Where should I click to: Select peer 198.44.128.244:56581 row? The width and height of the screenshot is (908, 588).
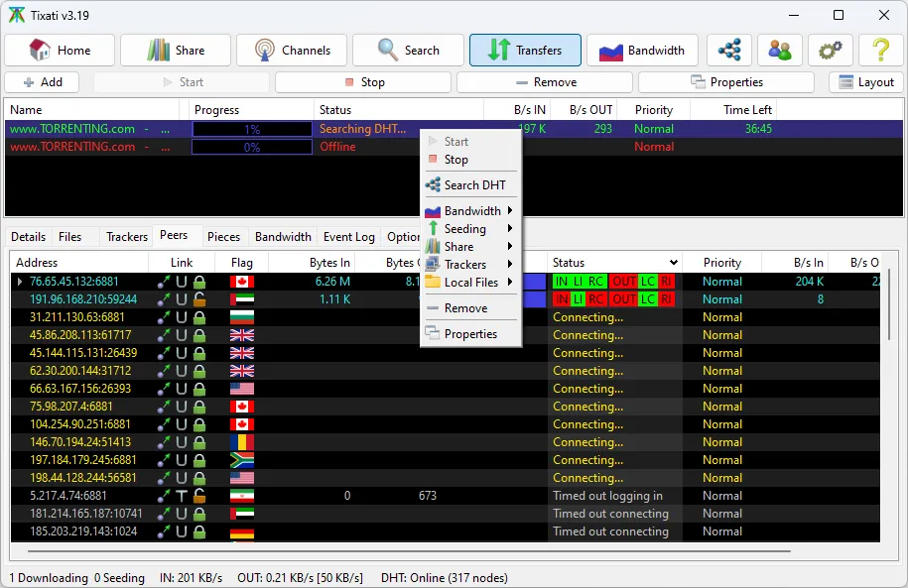(x=446, y=478)
